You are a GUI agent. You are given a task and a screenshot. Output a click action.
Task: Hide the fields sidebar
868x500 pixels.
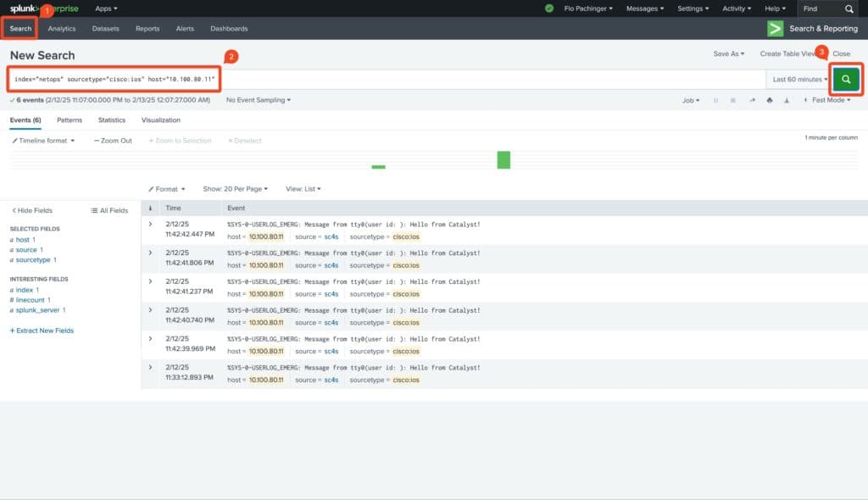click(32, 210)
